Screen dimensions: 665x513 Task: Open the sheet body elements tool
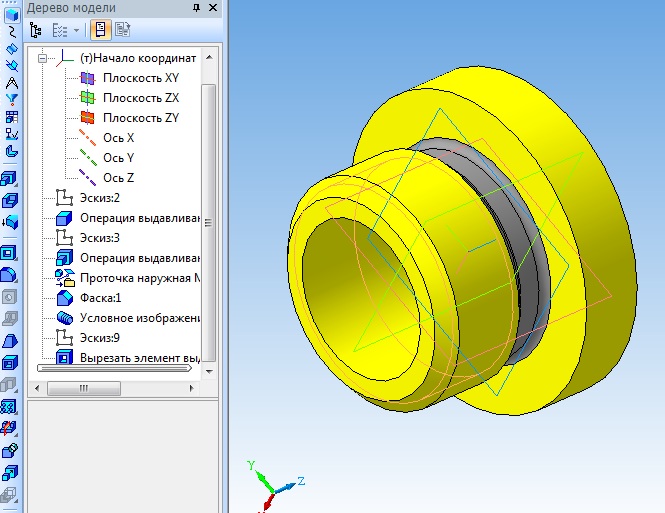coord(11,151)
